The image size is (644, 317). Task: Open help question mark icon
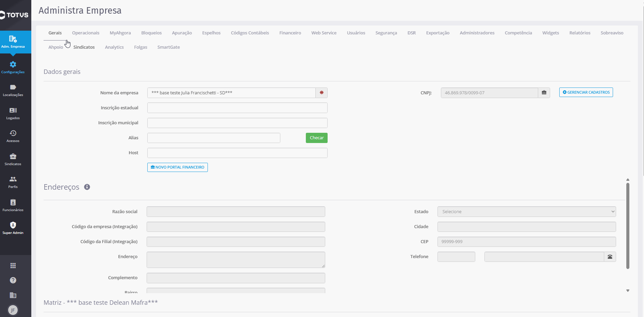pyautogui.click(x=13, y=280)
